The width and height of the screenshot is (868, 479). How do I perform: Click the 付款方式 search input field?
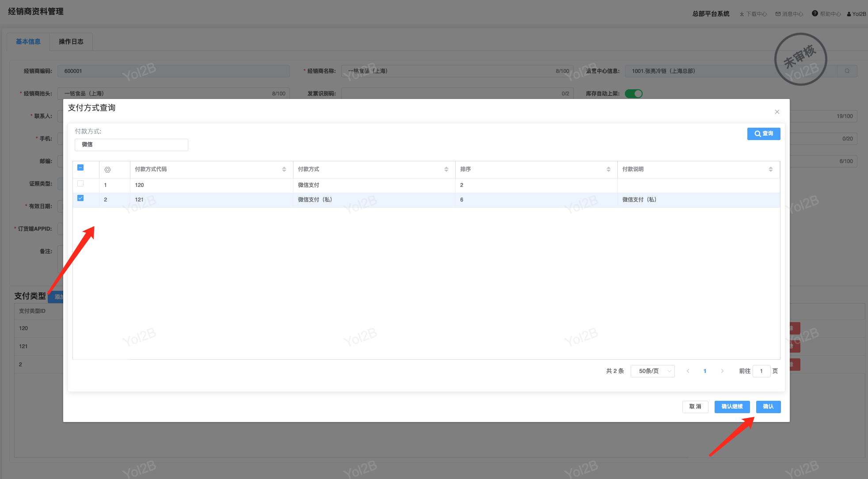131,144
